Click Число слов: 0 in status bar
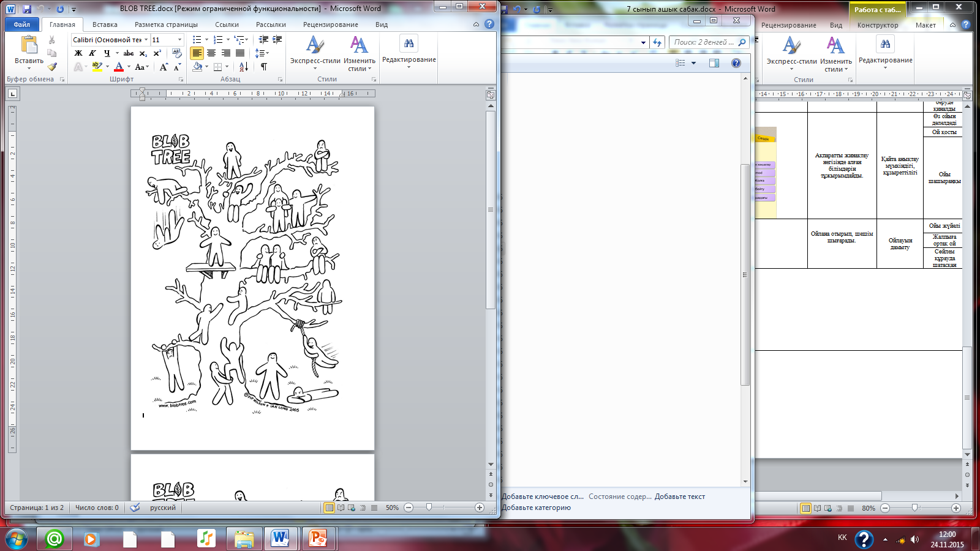This screenshot has width=980, height=551. coord(97,508)
